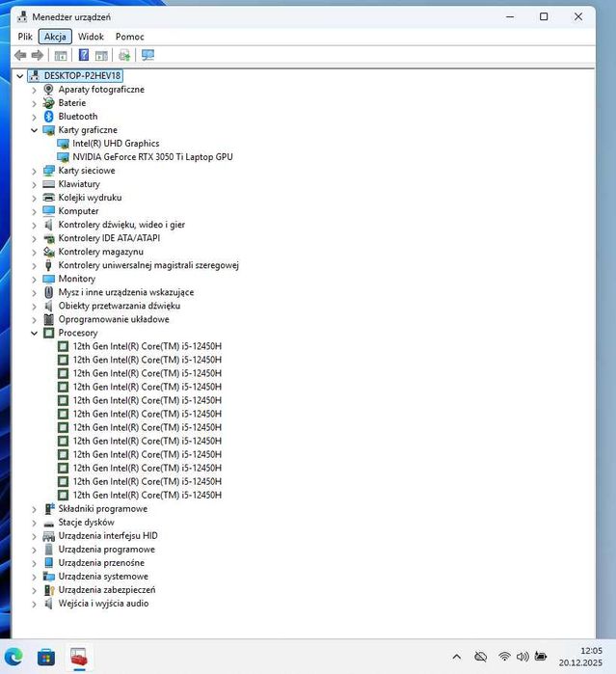Collapse the Procesory category arrow

[x=34, y=333]
